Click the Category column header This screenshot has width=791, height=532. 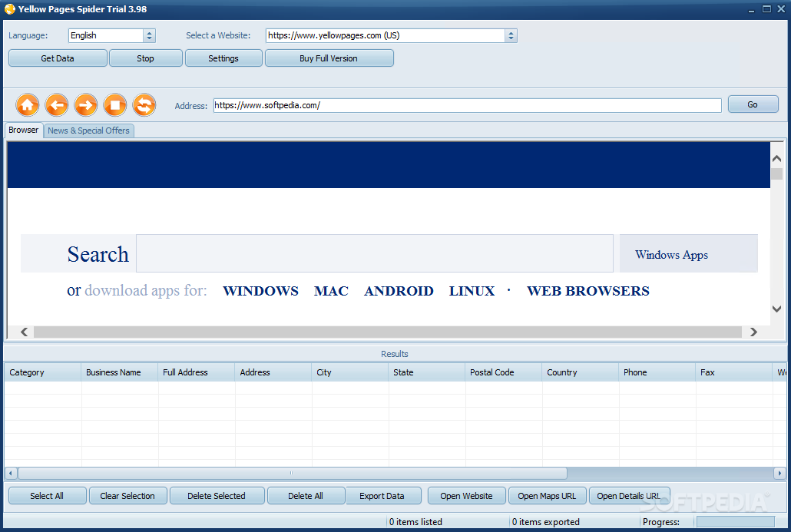[42, 372]
